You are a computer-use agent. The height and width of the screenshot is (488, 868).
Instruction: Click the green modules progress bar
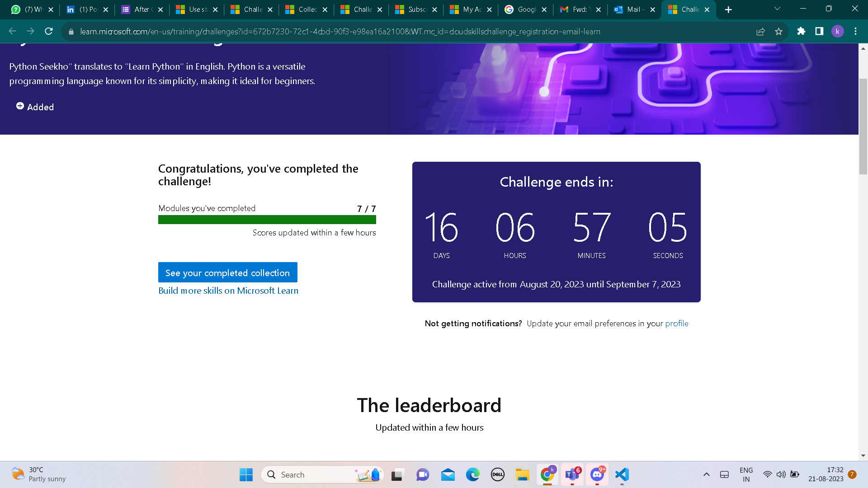point(267,220)
